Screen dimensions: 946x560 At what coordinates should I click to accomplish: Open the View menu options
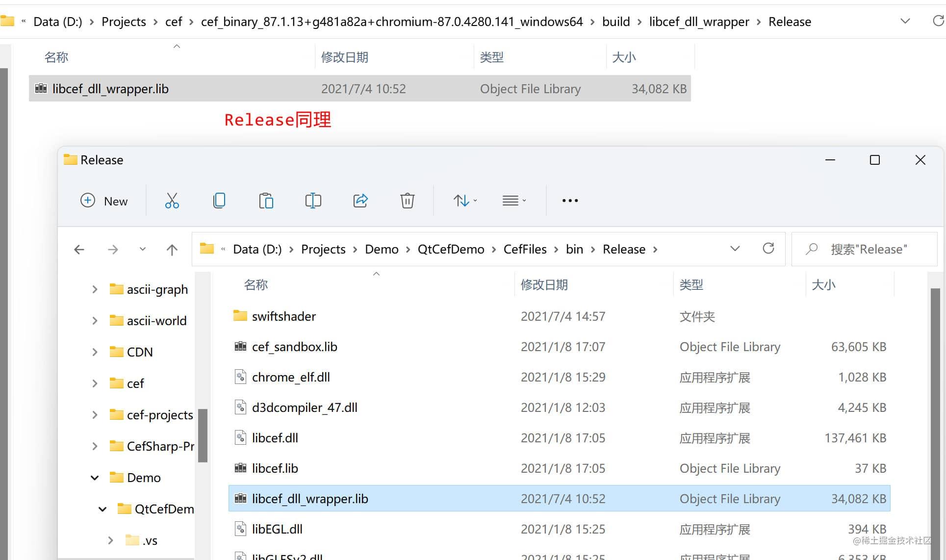click(513, 200)
